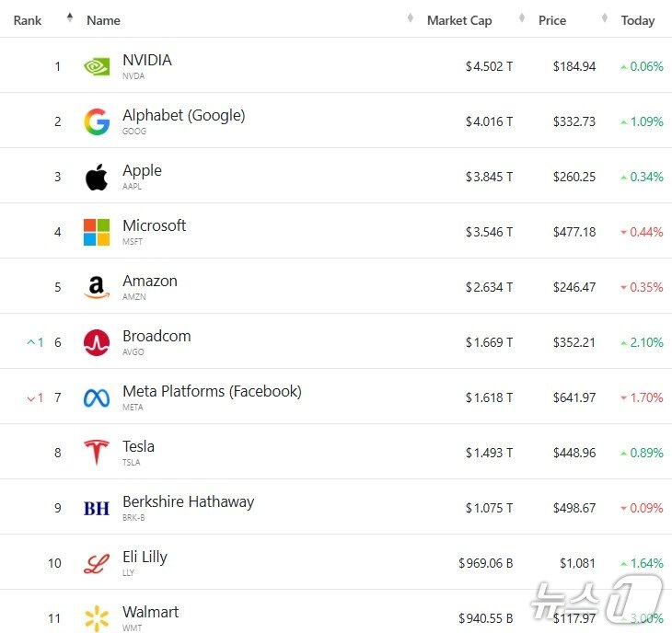Sort table by Price column
Image resolution: width=672 pixels, height=633 pixels.
[552, 20]
